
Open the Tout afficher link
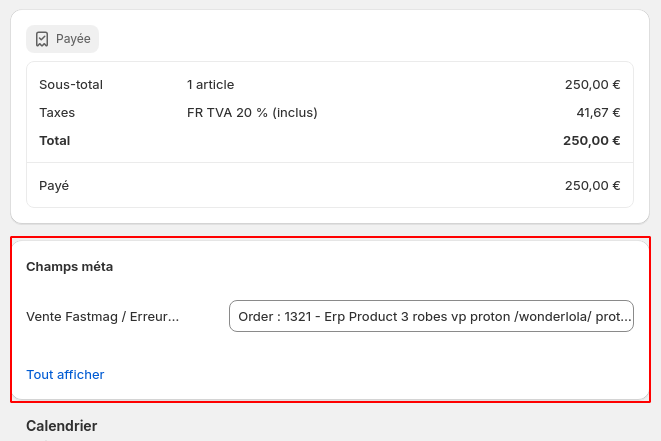65,375
